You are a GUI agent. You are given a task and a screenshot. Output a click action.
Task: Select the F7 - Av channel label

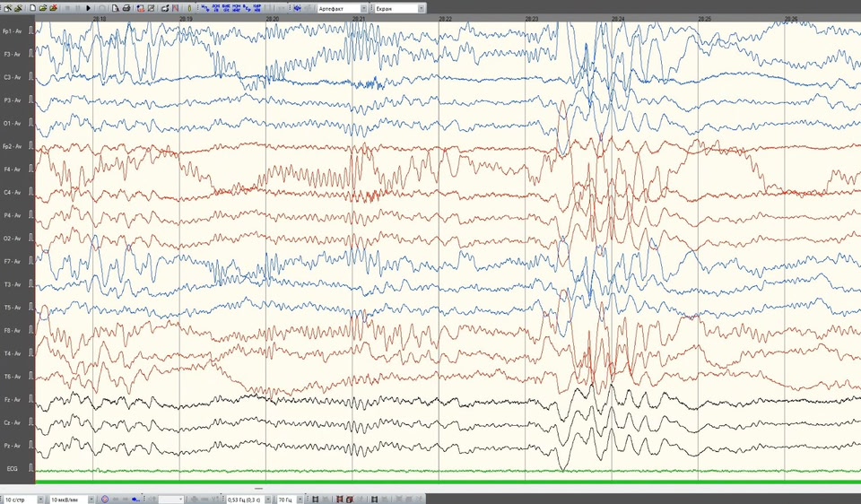click(12, 261)
